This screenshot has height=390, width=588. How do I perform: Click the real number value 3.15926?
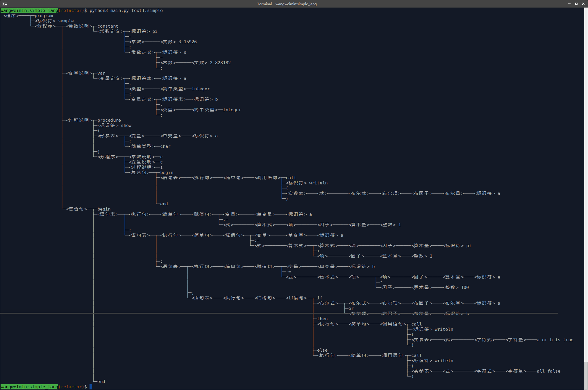click(187, 42)
